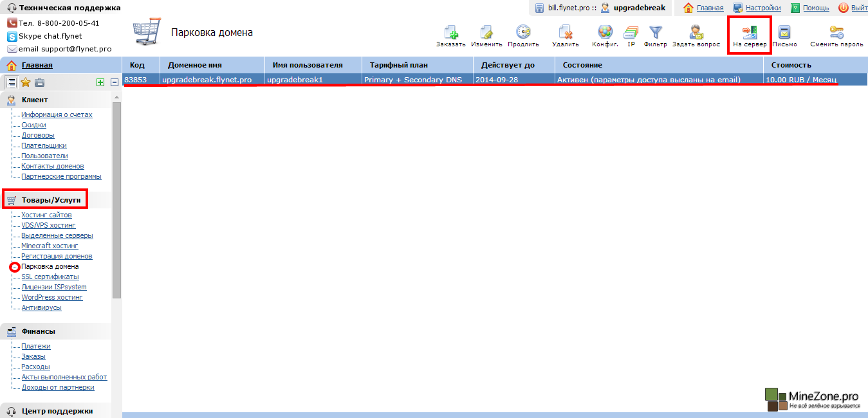Open Конфиг. configuration icon
The width and height of the screenshot is (868, 418).
[x=605, y=33]
